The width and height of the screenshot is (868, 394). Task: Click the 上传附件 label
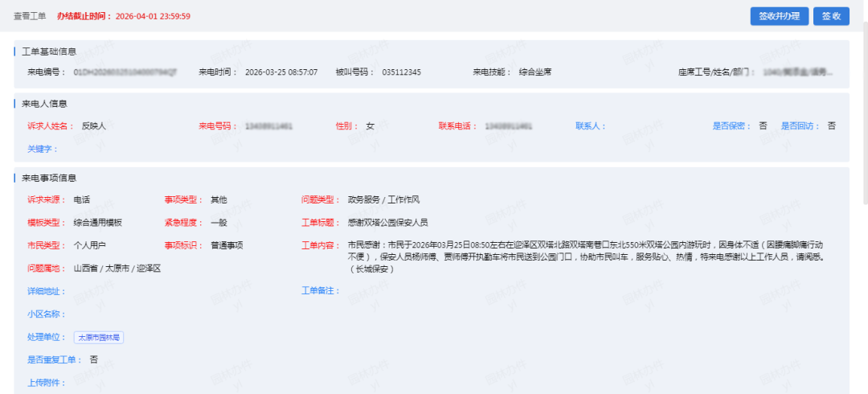[x=47, y=383]
